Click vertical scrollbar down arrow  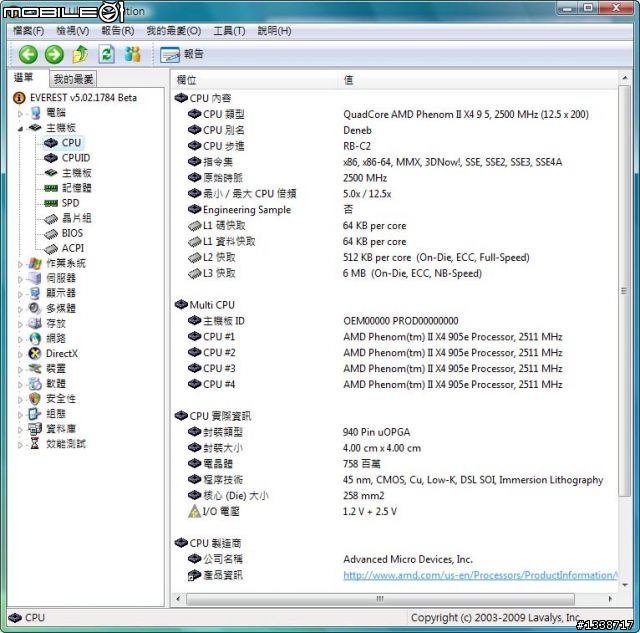(x=624, y=585)
